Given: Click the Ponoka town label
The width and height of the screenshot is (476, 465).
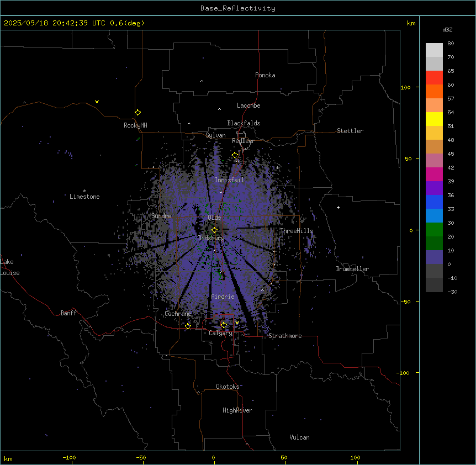Looking at the screenshot, I should click(265, 75).
